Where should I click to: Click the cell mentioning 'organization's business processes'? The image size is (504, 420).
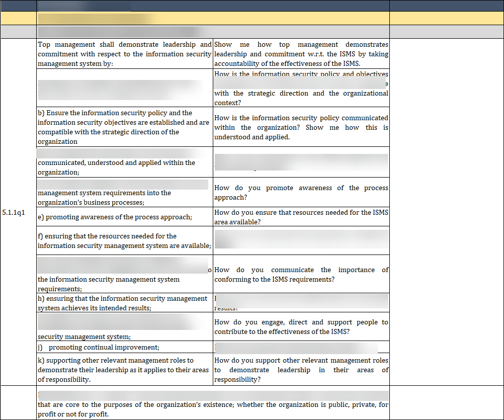tap(124, 197)
